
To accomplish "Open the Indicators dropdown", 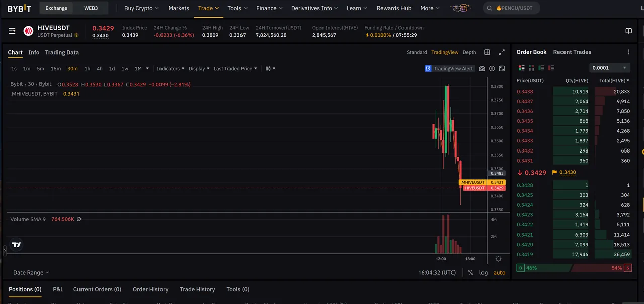I will [x=171, y=69].
